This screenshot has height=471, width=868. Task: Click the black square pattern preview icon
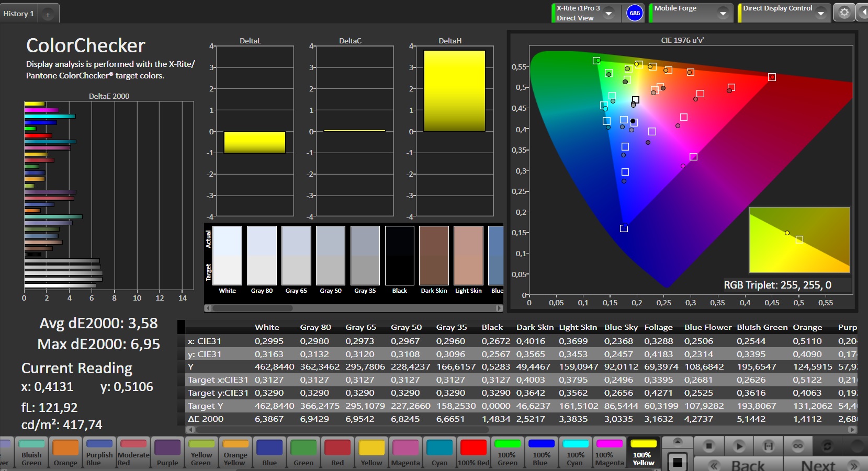678,462
